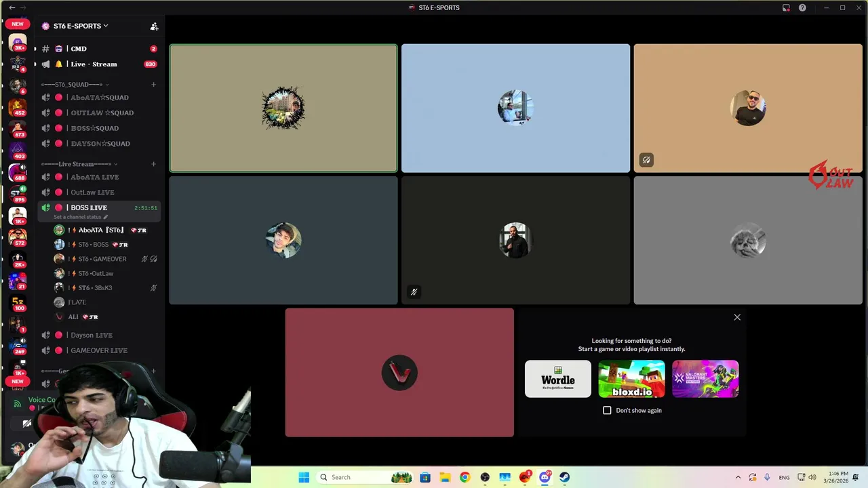Launch the bloxd.io activity card

tap(631, 379)
